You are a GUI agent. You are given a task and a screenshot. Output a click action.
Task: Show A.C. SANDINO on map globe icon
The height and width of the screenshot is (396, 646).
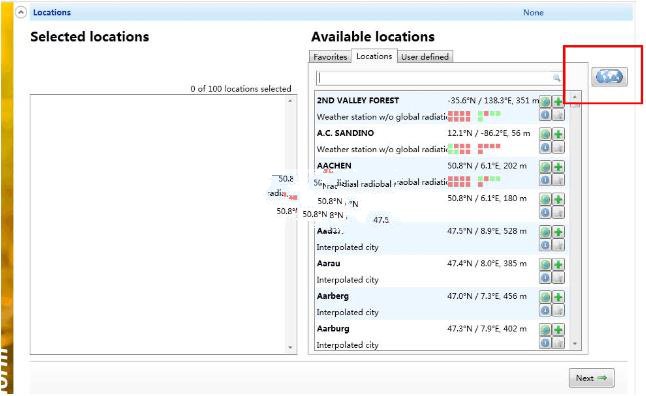[545, 134]
